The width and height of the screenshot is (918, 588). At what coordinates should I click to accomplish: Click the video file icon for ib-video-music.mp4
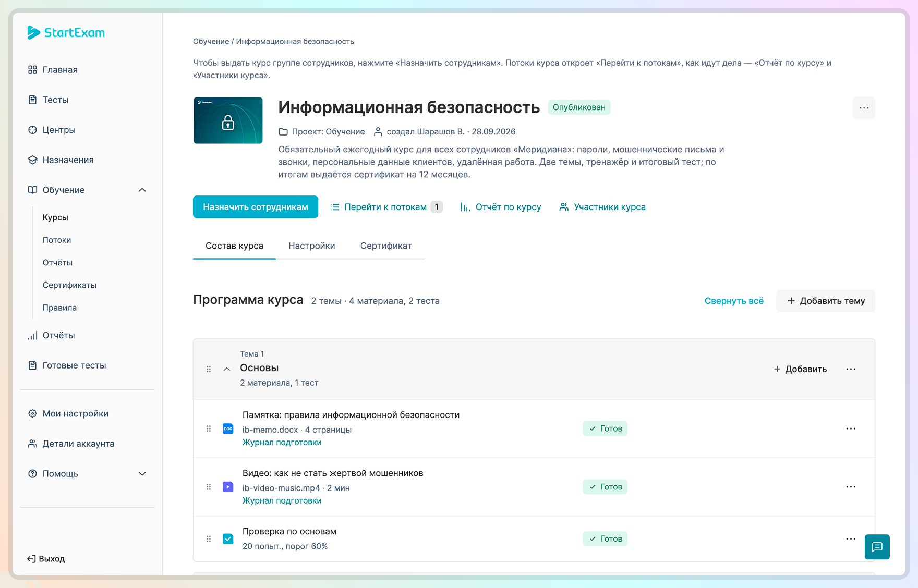coord(228,487)
